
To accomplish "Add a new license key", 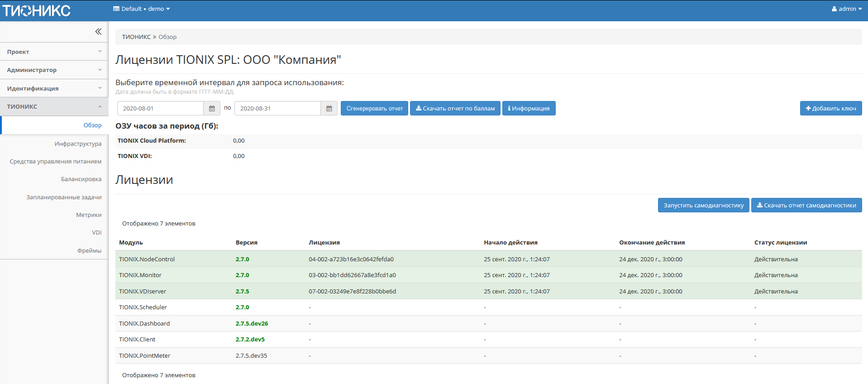I will point(830,109).
